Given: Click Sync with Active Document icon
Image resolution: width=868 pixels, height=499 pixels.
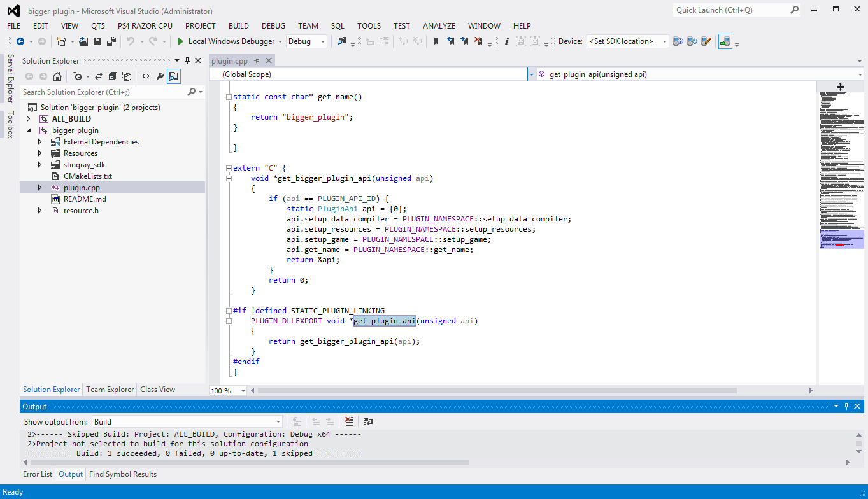Looking at the screenshot, I should coord(99,76).
